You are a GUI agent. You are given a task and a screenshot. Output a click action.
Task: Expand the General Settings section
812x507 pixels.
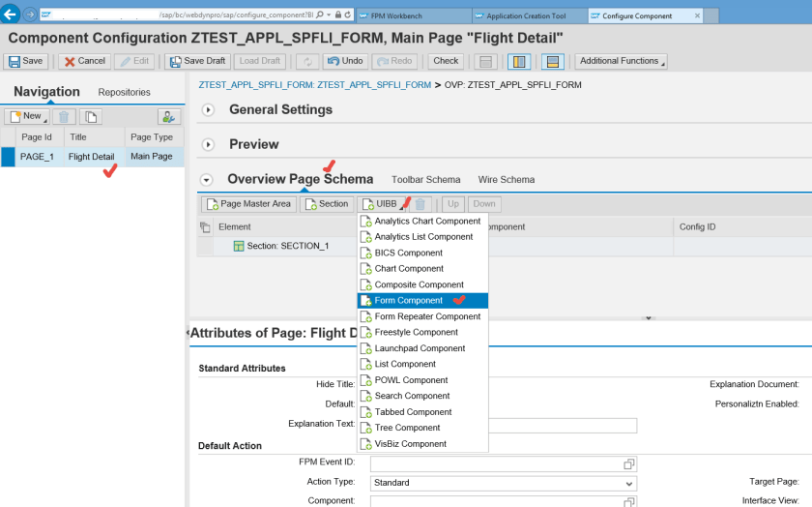tap(208, 110)
